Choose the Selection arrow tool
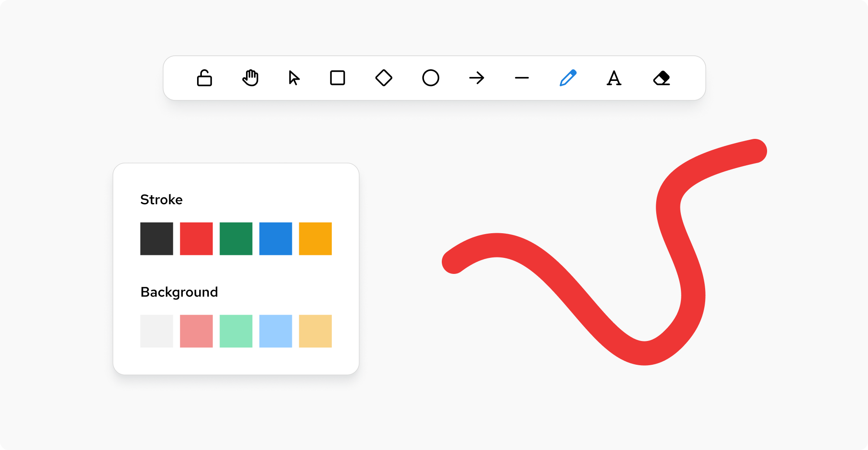 pos(294,78)
